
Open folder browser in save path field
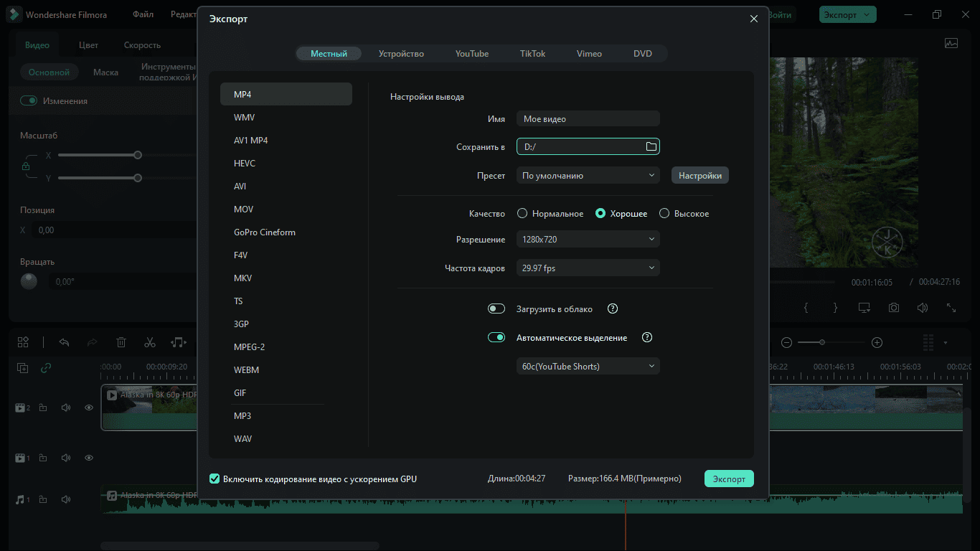(651, 146)
